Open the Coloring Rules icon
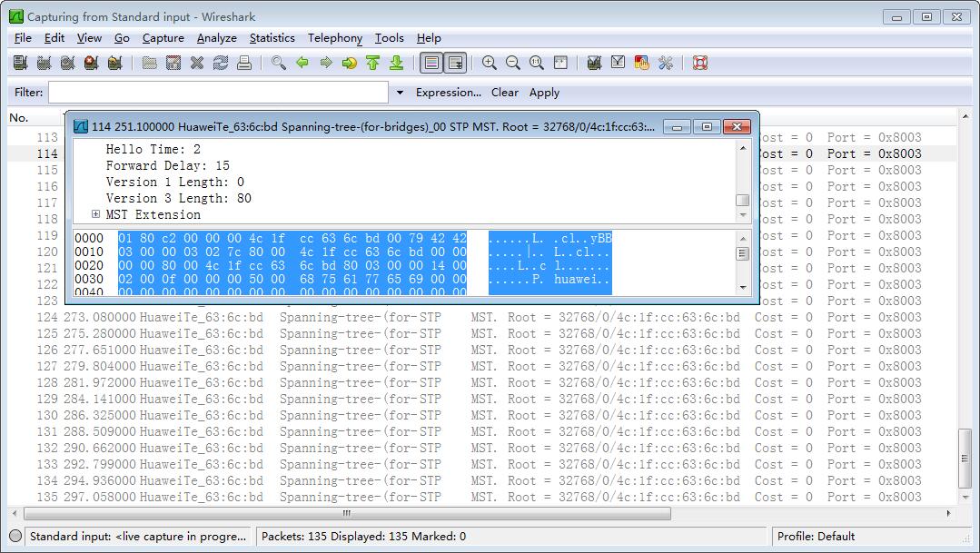This screenshot has width=980, height=553. [x=642, y=63]
